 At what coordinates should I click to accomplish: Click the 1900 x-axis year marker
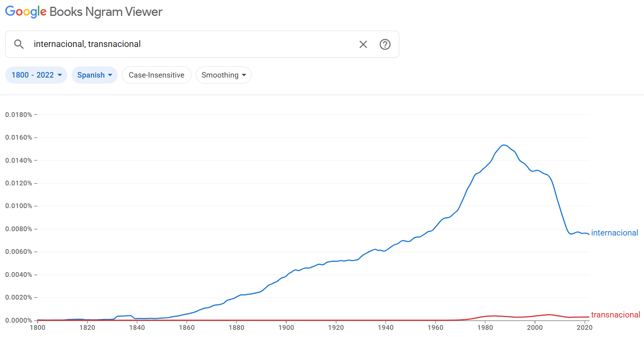(x=286, y=327)
